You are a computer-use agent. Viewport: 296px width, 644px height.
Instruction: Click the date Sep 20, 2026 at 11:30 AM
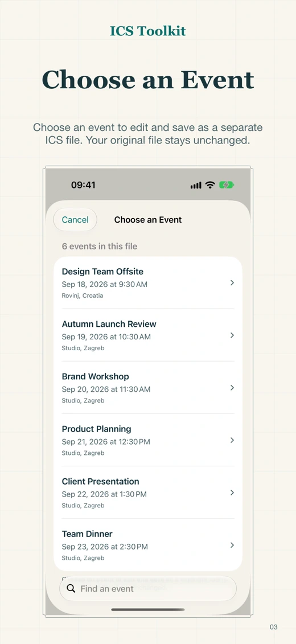[106, 389]
